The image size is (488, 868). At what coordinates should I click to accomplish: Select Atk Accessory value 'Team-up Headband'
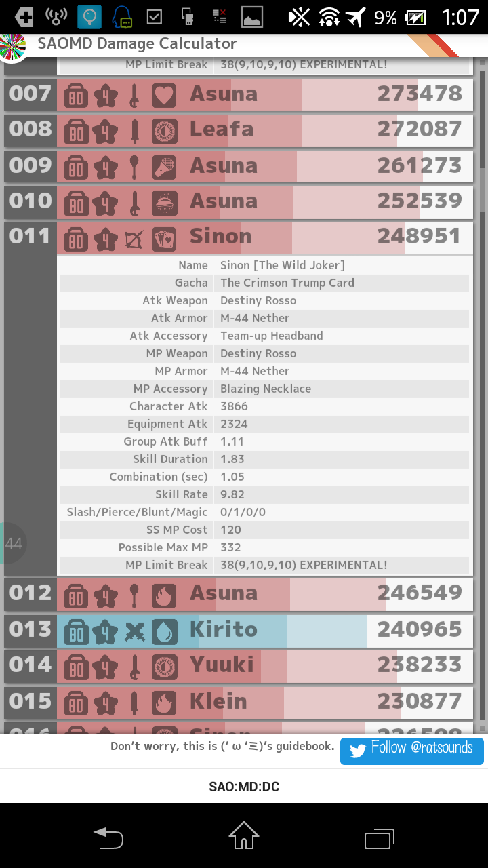click(272, 336)
